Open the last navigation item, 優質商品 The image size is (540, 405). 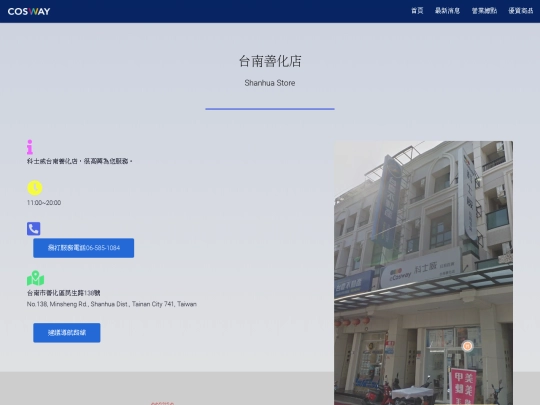pos(521,11)
